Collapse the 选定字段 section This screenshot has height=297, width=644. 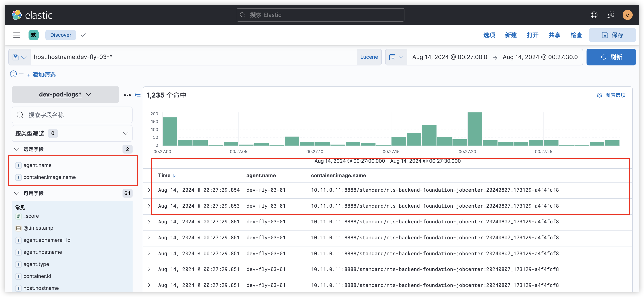click(x=17, y=149)
